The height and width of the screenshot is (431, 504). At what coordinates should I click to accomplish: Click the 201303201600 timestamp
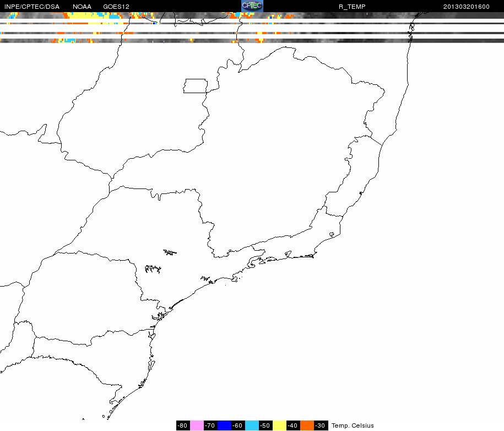pyautogui.click(x=467, y=7)
